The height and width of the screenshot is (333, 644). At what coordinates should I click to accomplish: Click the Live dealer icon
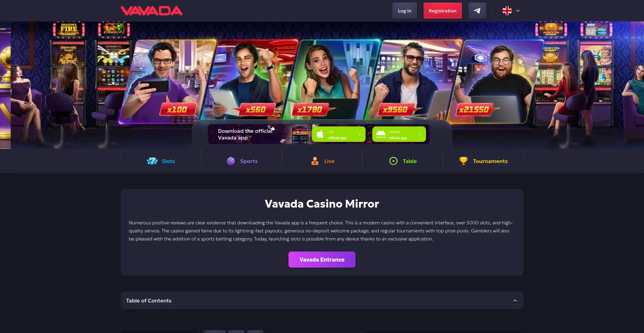pyautogui.click(x=315, y=161)
